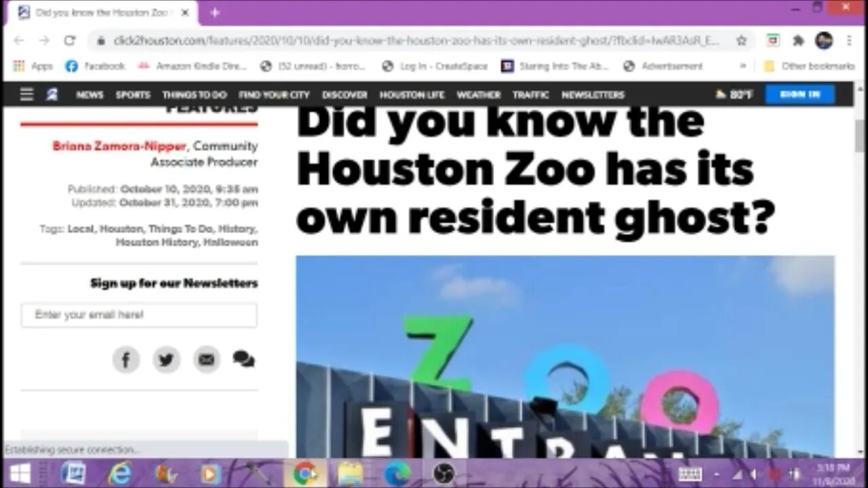The height and width of the screenshot is (488, 868).
Task: Open the TRAFFIC menu
Action: (x=531, y=95)
